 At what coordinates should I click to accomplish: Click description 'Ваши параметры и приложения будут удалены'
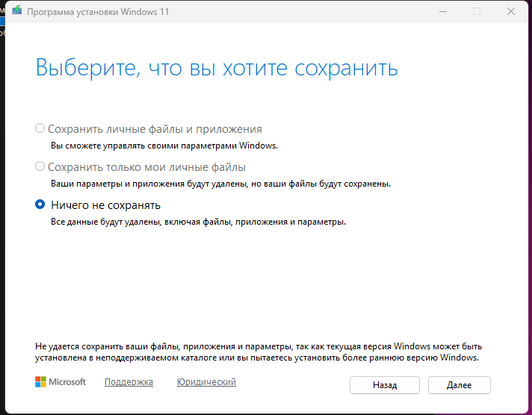[221, 184]
